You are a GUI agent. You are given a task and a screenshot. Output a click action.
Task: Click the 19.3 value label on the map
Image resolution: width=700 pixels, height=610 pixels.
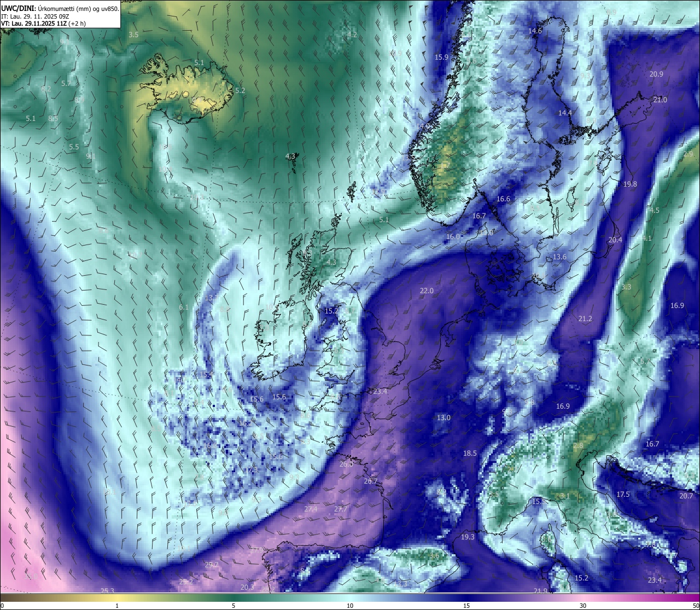pos(468,537)
